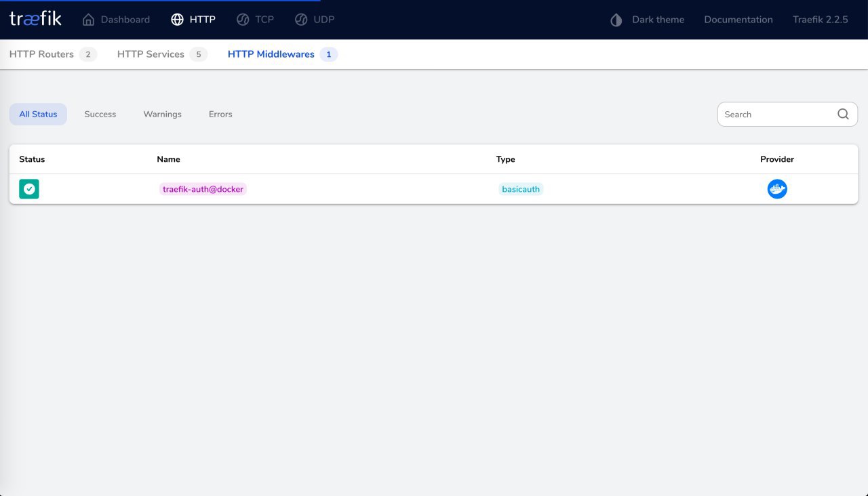Click the Dashboard home icon
Image resolution: width=868 pixels, height=496 pixels.
click(88, 20)
